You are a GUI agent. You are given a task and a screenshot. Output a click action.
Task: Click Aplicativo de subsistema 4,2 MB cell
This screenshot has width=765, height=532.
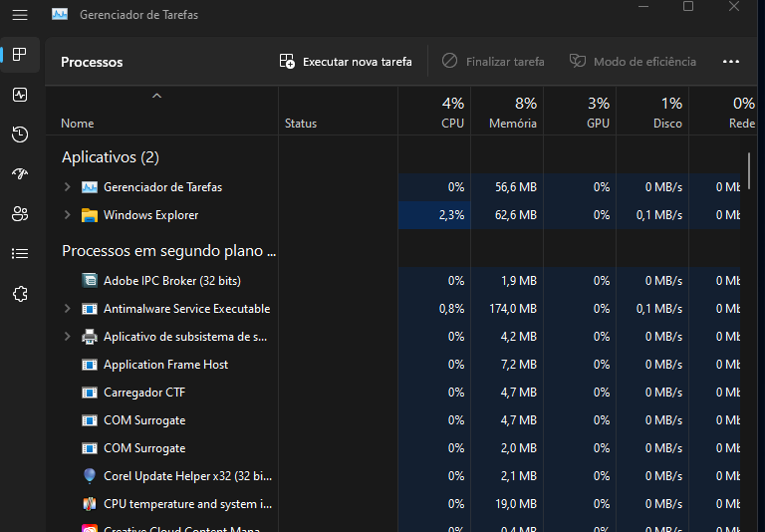pyautogui.click(x=507, y=337)
